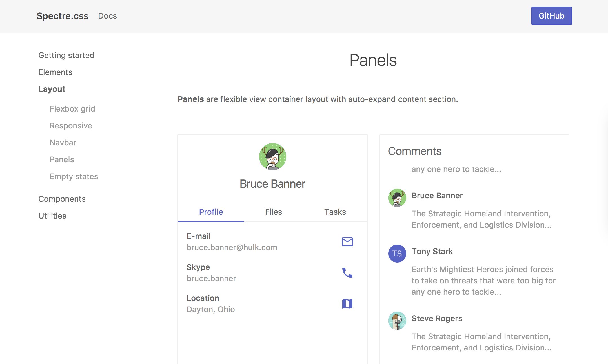Open the GitHub button

click(551, 16)
